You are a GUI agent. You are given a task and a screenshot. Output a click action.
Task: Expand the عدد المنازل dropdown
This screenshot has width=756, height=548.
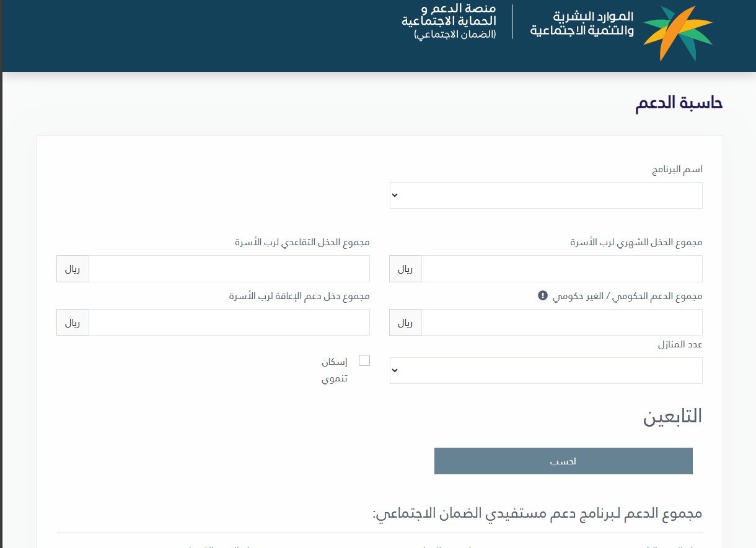pyautogui.click(x=546, y=370)
